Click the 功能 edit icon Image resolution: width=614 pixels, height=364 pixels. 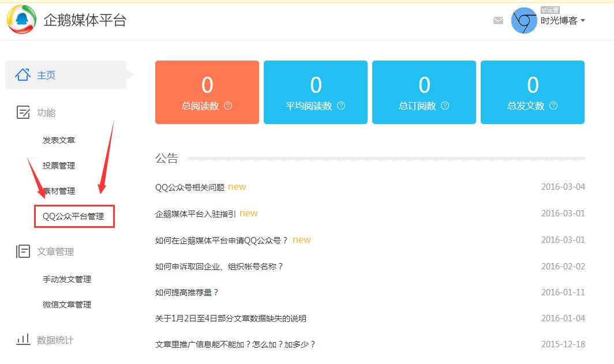23,112
